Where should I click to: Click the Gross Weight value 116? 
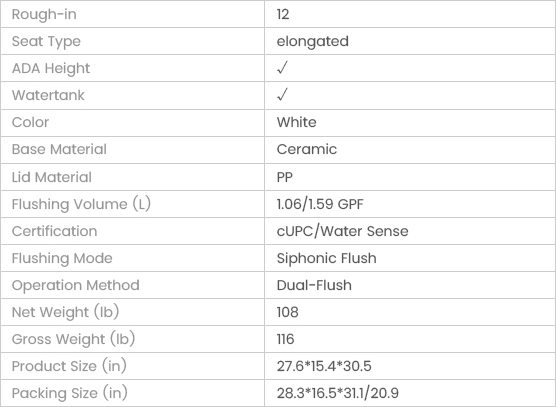click(285, 339)
